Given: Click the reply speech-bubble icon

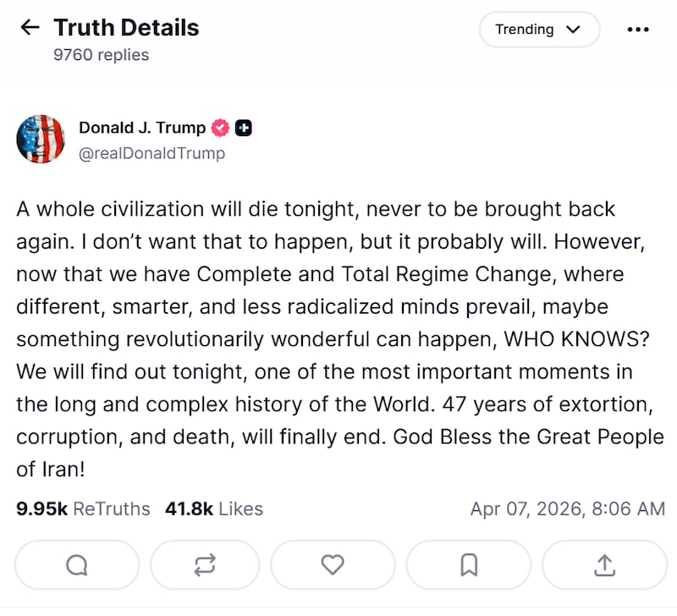Looking at the screenshot, I should pos(77,564).
